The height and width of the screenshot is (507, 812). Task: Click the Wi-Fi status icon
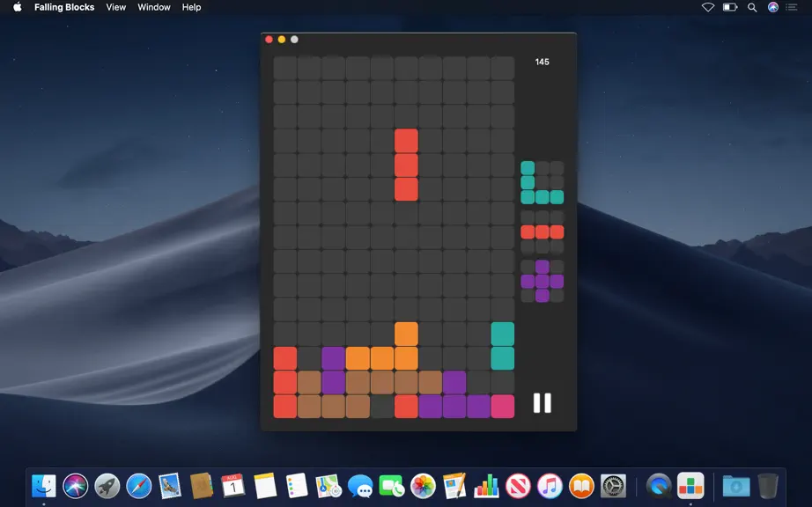tap(708, 7)
